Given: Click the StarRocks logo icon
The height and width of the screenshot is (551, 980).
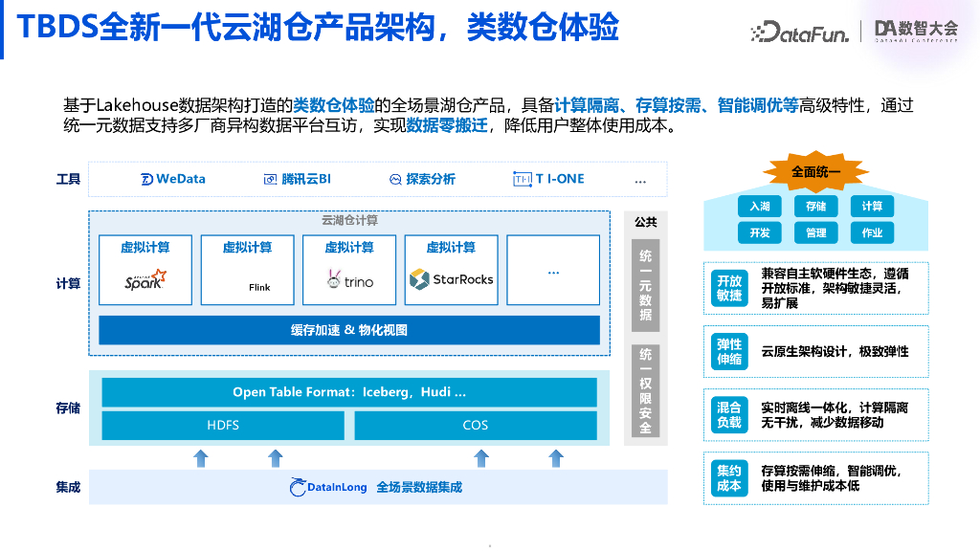Looking at the screenshot, I should click(418, 279).
